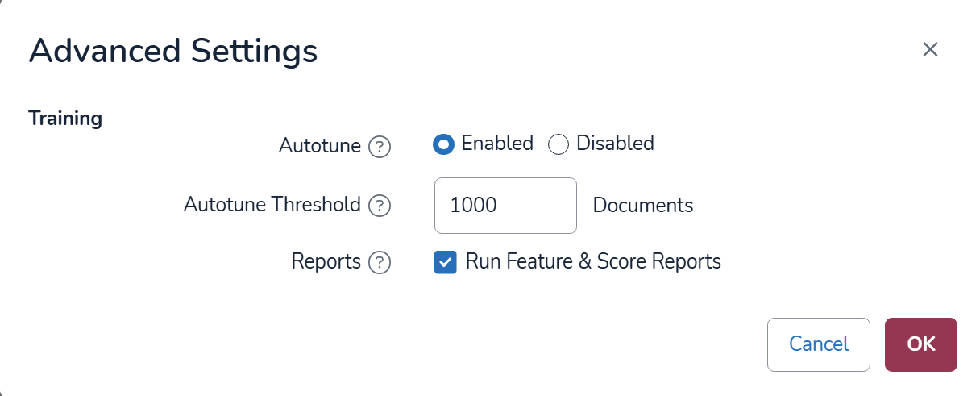The height and width of the screenshot is (396, 980).
Task: Place cursor on the 1000 threshold value
Action: coord(474,206)
